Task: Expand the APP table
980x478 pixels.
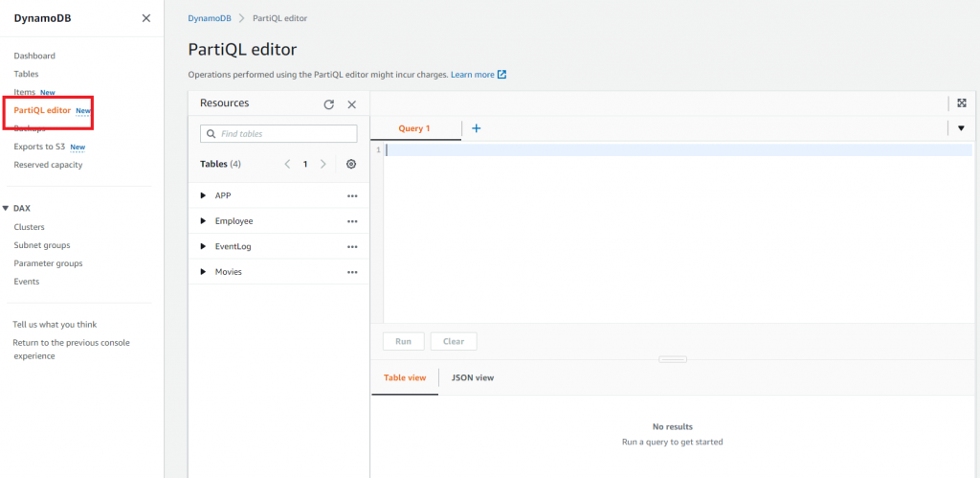Action: 203,195
